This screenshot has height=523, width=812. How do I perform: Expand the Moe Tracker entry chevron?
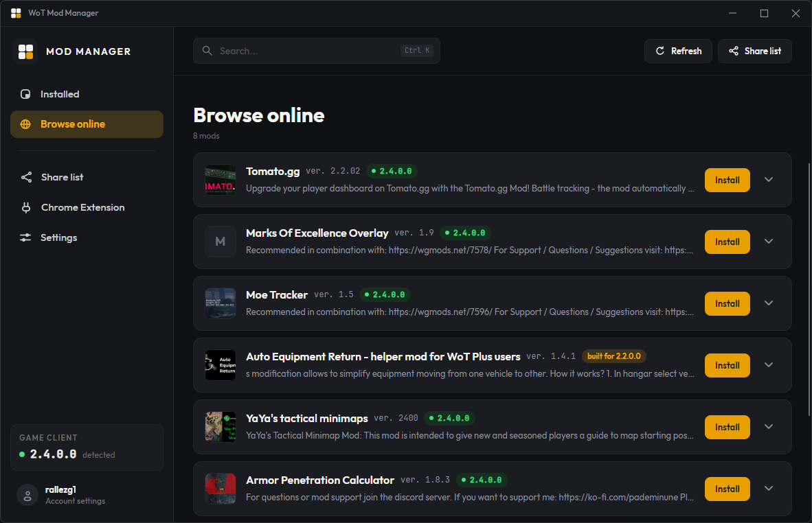pos(769,303)
